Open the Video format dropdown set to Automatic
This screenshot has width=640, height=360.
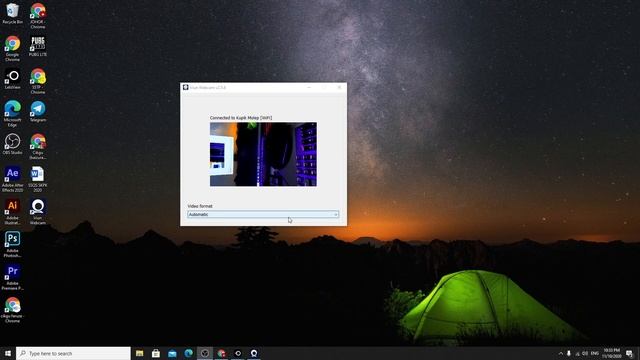pyautogui.click(x=263, y=214)
